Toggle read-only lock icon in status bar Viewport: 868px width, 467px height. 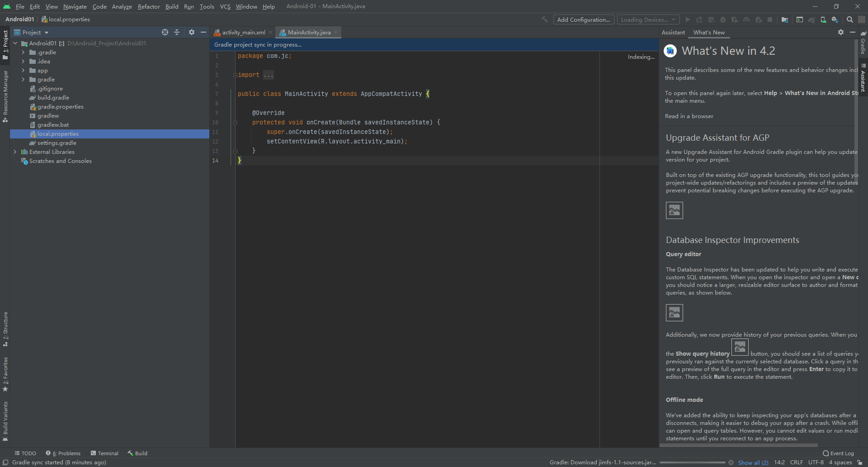pyautogui.click(x=860, y=462)
